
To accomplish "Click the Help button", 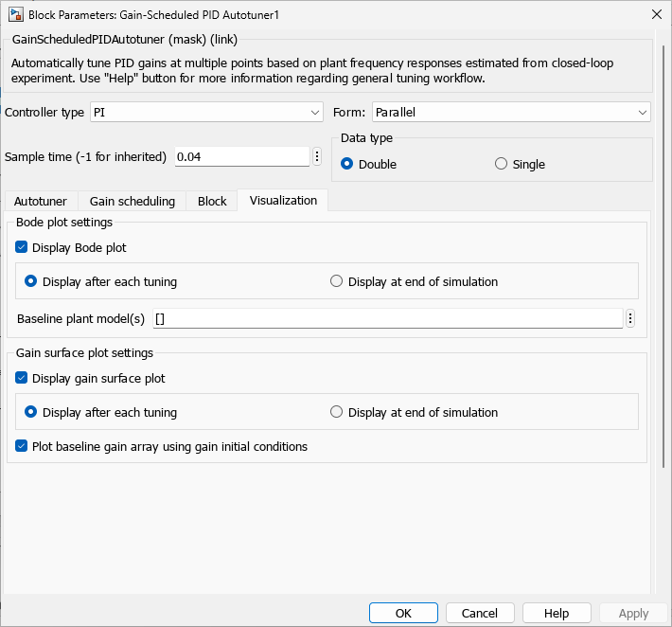I will click(557, 613).
